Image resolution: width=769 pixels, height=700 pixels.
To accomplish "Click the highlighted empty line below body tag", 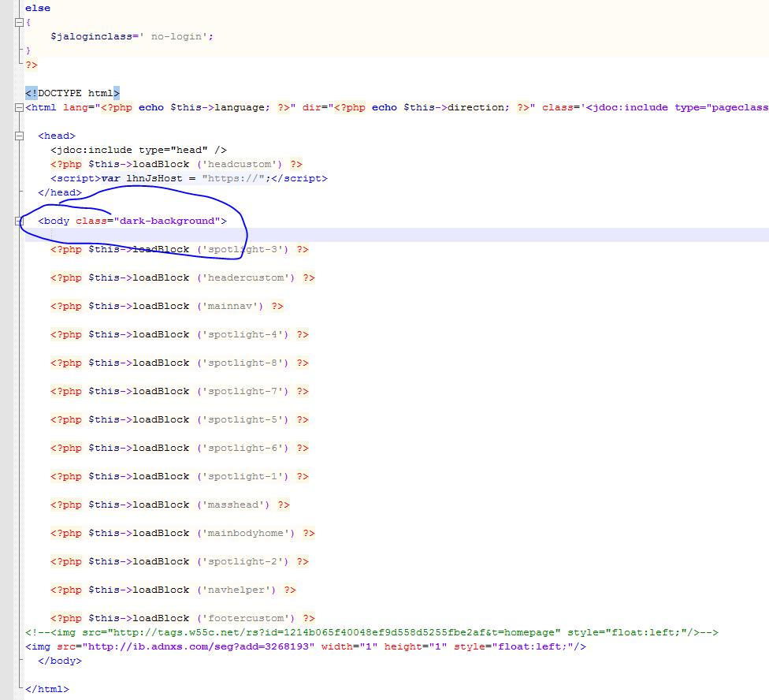I will point(394,235).
